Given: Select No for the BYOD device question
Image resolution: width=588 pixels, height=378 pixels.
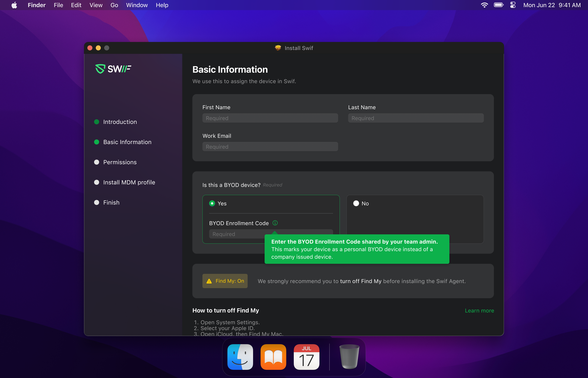Looking at the screenshot, I should (x=356, y=203).
